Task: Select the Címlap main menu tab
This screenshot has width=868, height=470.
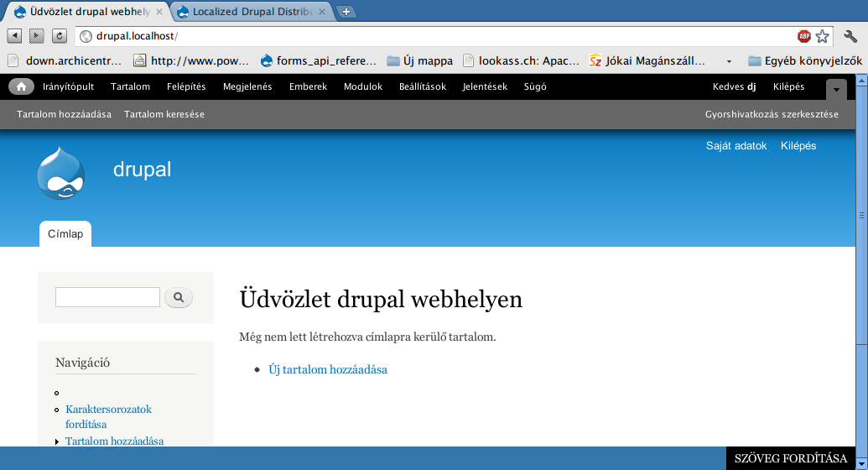Action: [65, 234]
